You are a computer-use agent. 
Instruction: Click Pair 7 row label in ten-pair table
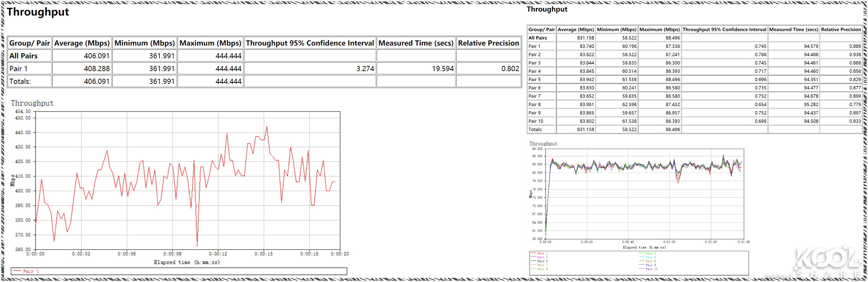[534, 96]
